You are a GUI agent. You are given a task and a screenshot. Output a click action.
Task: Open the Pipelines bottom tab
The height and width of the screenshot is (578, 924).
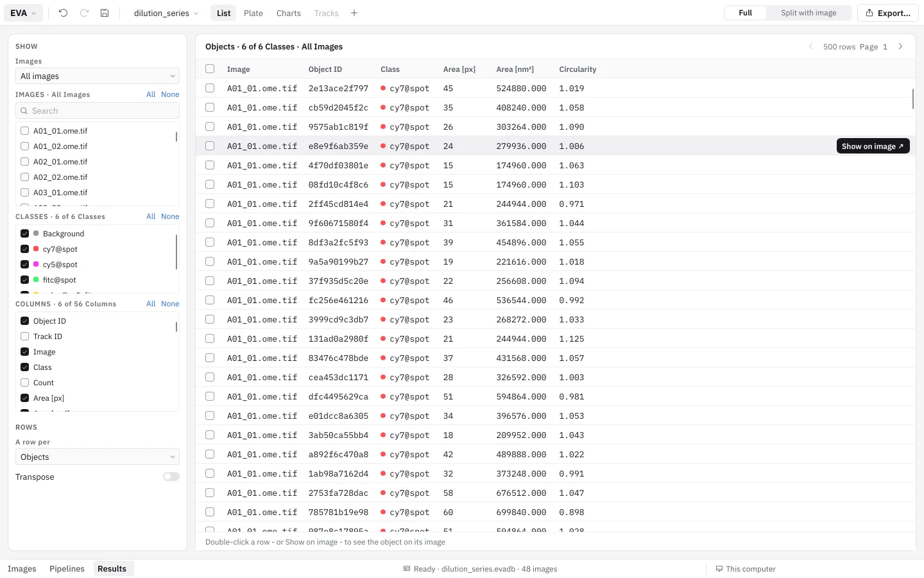[67, 569]
